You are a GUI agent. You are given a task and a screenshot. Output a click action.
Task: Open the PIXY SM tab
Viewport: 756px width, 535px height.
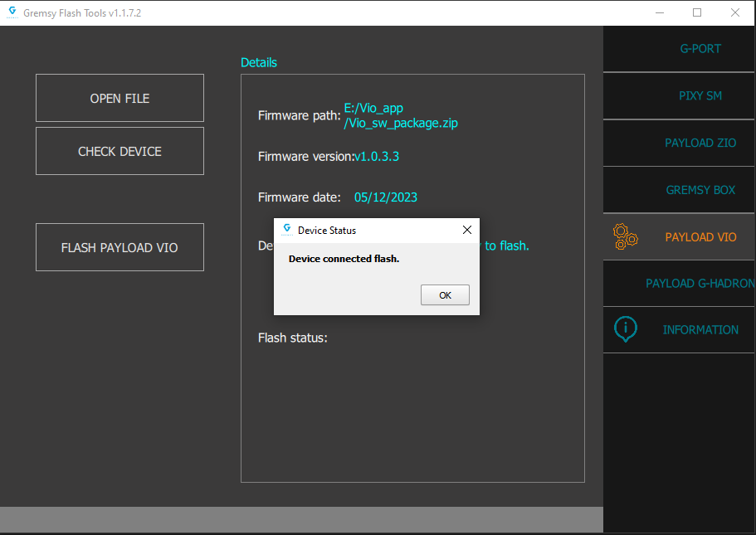[700, 95]
